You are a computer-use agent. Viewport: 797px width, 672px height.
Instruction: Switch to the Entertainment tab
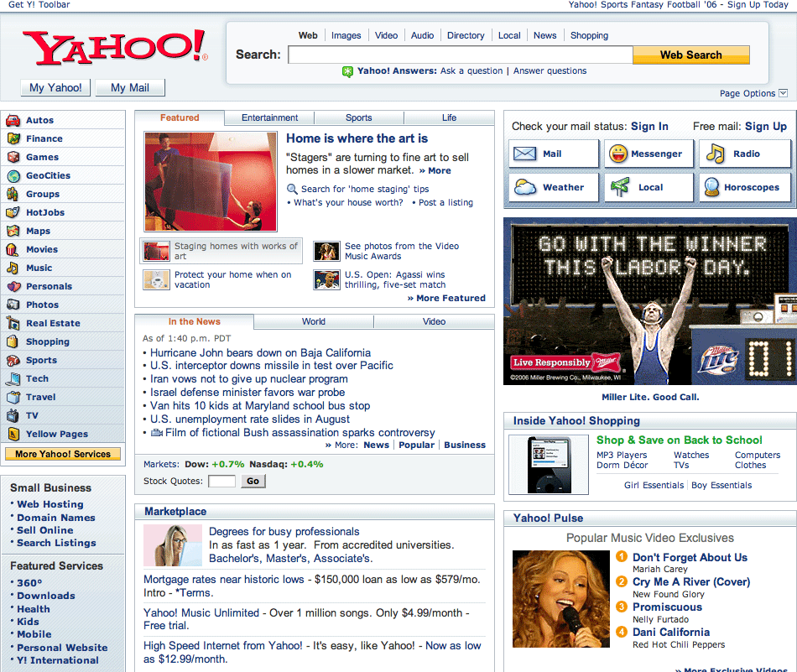click(x=269, y=117)
